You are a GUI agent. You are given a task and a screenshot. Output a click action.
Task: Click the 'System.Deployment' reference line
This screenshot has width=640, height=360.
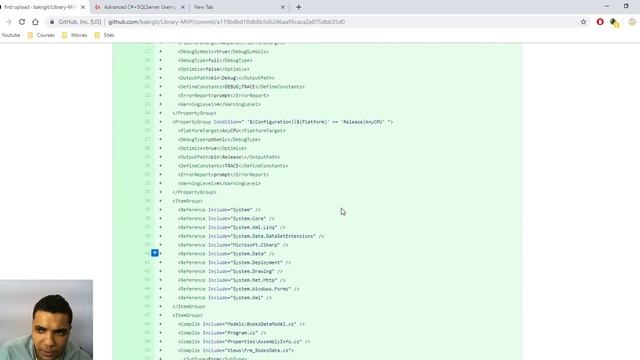pos(234,262)
